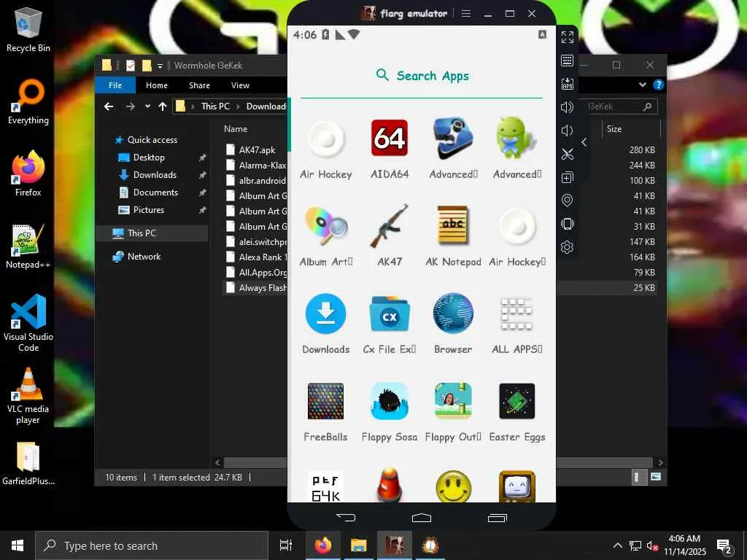Click the emulator volume down icon
Viewport: 747px width, 560px height.
[x=566, y=131]
